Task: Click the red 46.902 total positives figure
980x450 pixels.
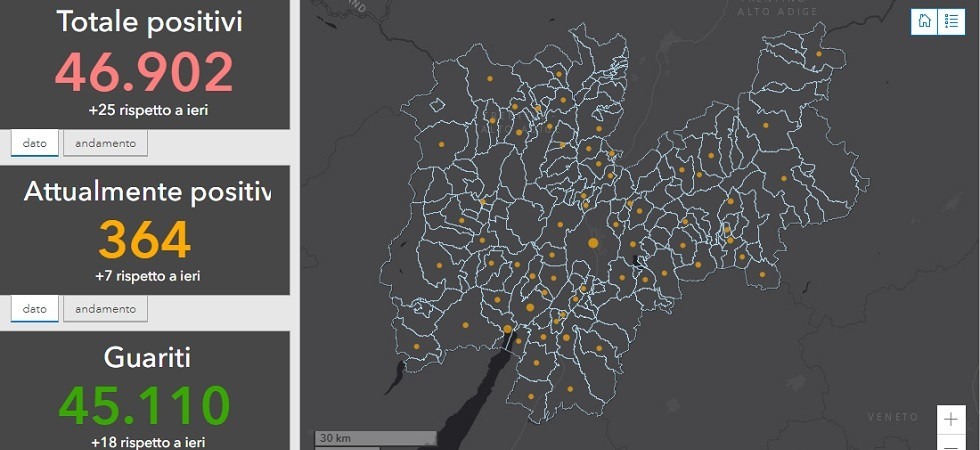Action: [x=144, y=72]
